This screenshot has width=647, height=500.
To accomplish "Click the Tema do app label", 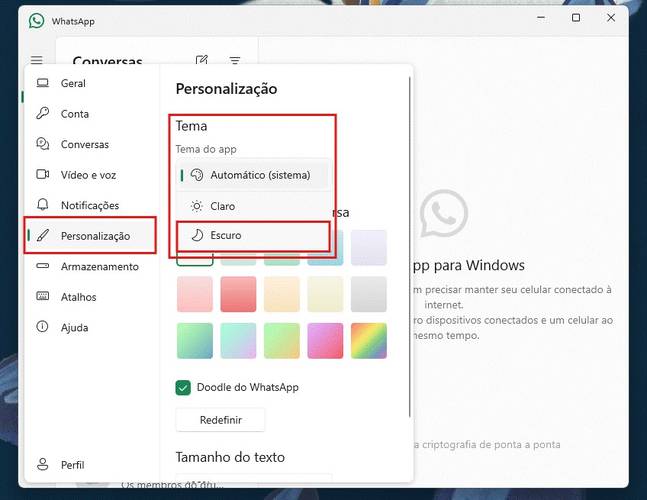I will 206,149.
